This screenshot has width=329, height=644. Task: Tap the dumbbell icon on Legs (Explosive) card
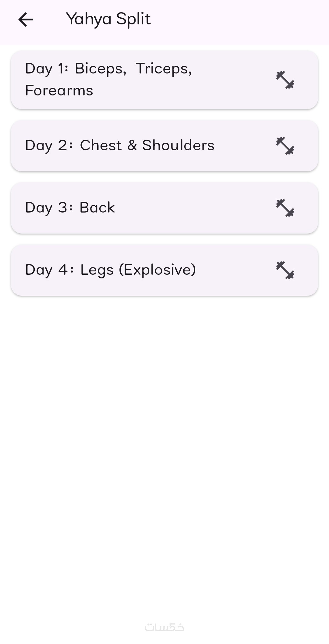pyautogui.click(x=285, y=270)
